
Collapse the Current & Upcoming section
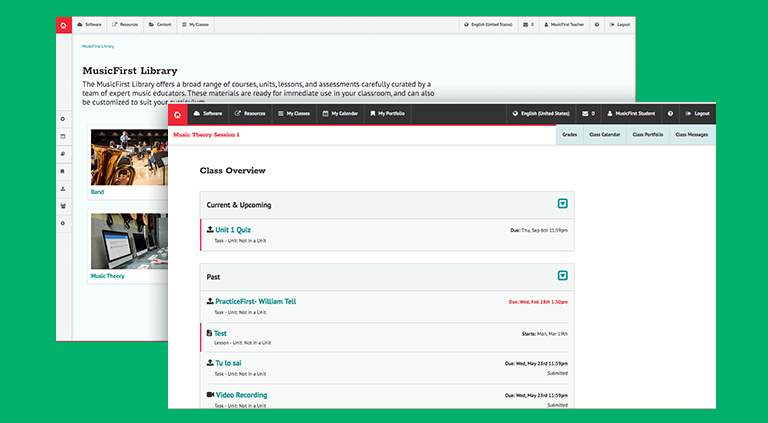point(563,204)
